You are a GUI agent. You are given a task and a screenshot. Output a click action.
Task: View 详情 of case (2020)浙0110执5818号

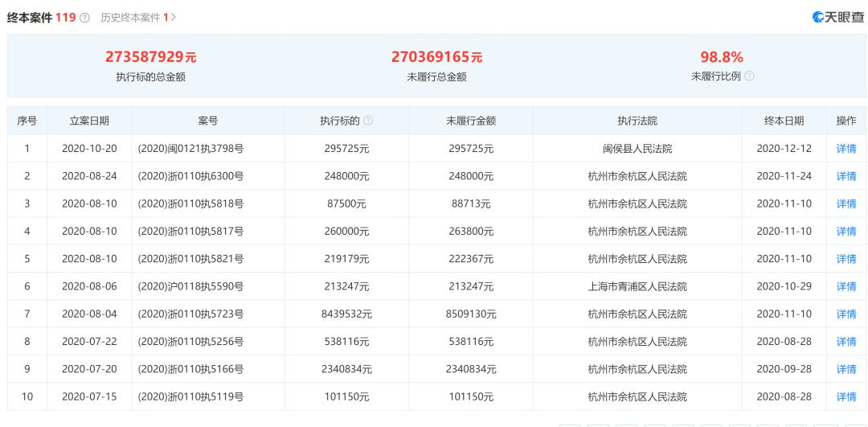(845, 203)
